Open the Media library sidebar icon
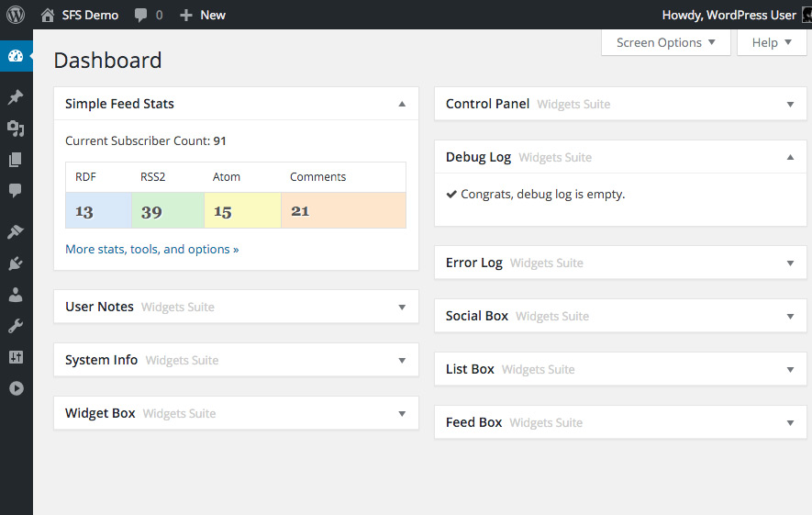The height and width of the screenshot is (515, 812). click(16, 129)
